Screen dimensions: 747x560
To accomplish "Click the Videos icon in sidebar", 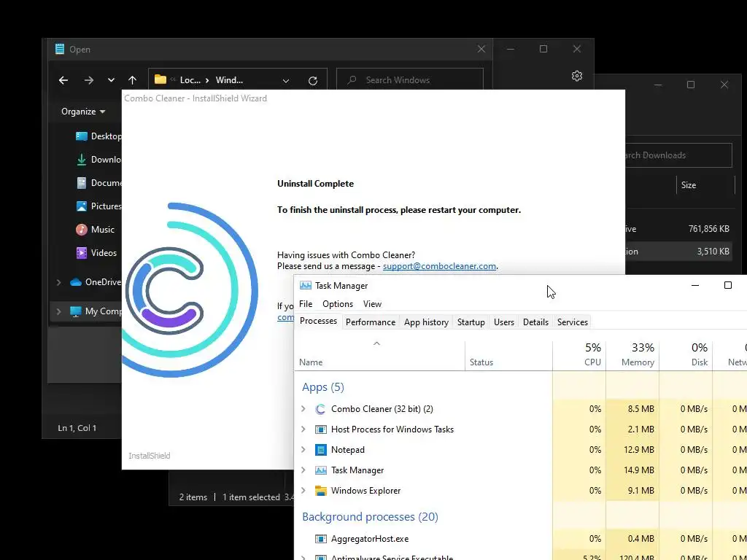I will [82, 253].
